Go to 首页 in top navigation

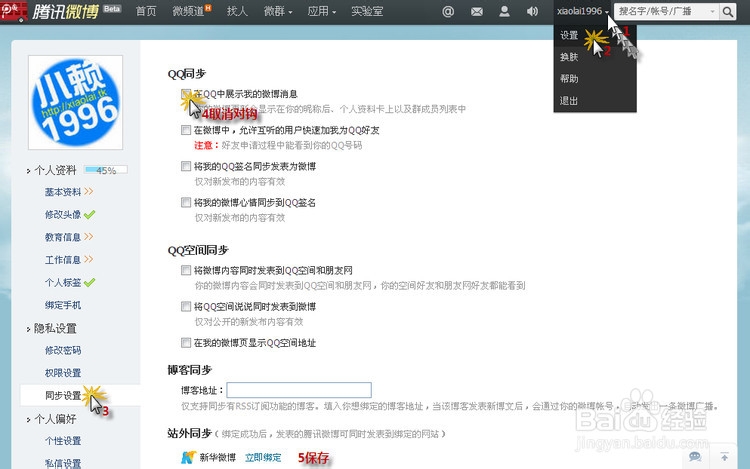(x=146, y=11)
